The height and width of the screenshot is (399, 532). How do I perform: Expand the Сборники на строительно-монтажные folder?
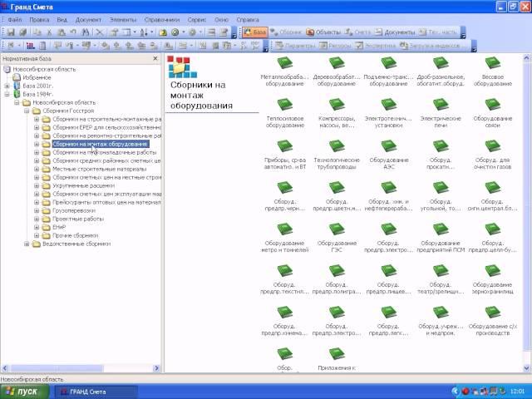pos(37,119)
